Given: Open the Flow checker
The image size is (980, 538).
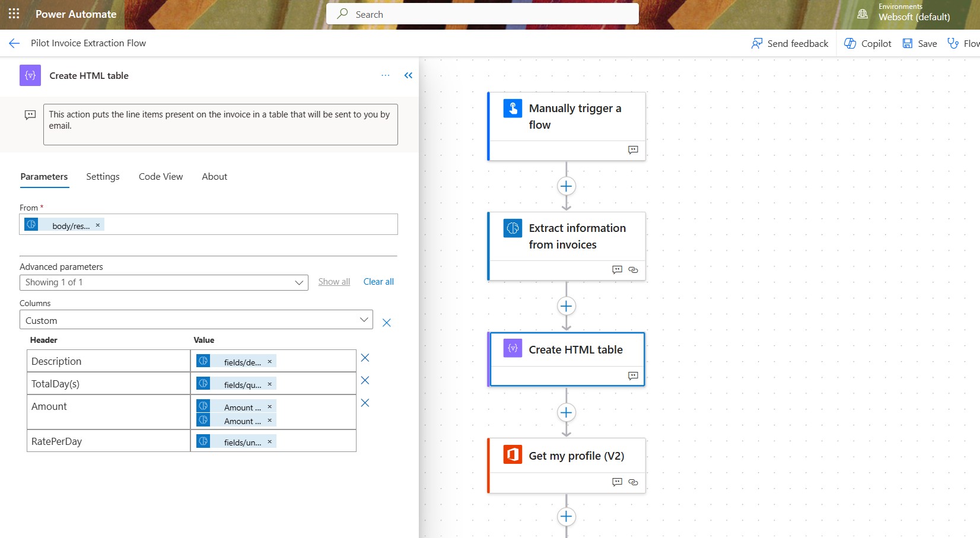Looking at the screenshot, I should pos(963,43).
